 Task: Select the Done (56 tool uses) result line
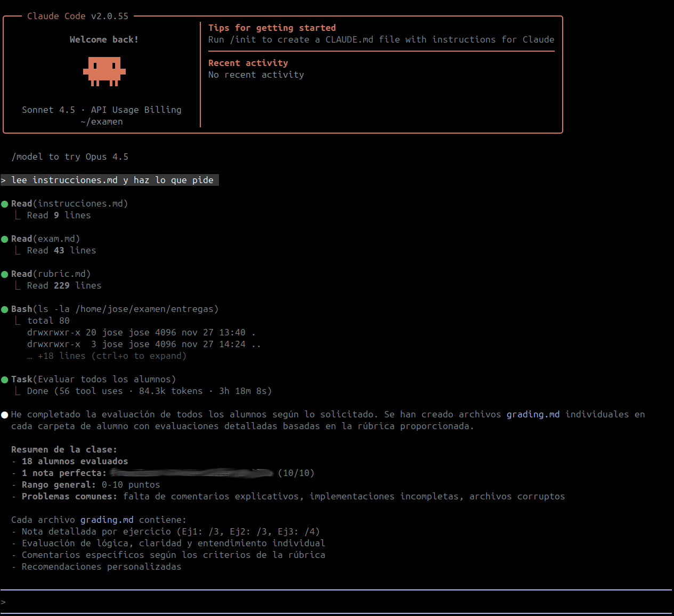(x=149, y=391)
